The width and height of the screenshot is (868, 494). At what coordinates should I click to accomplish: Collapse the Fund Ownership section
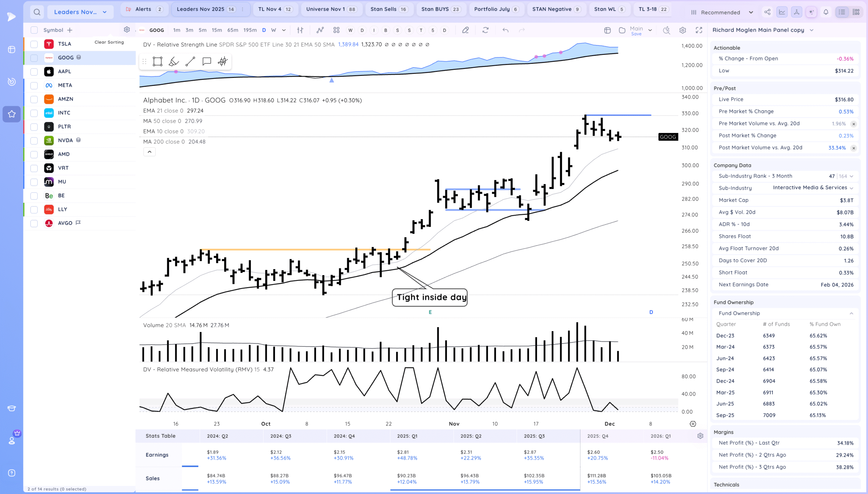click(x=851, y=313)
